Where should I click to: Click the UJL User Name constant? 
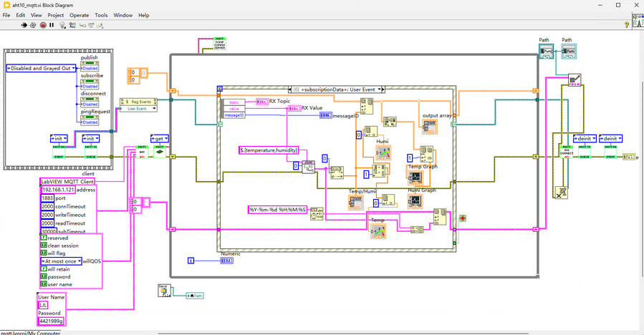[43, 305]
